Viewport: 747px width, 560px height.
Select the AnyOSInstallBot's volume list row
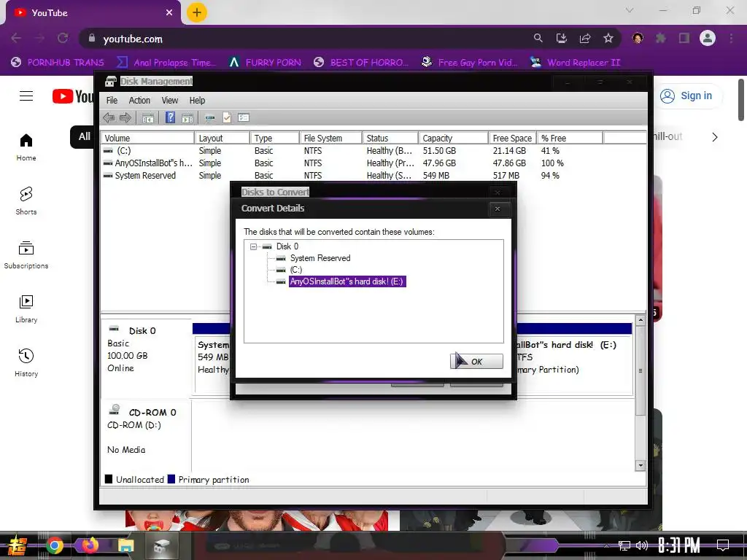(x=373, y=163)
